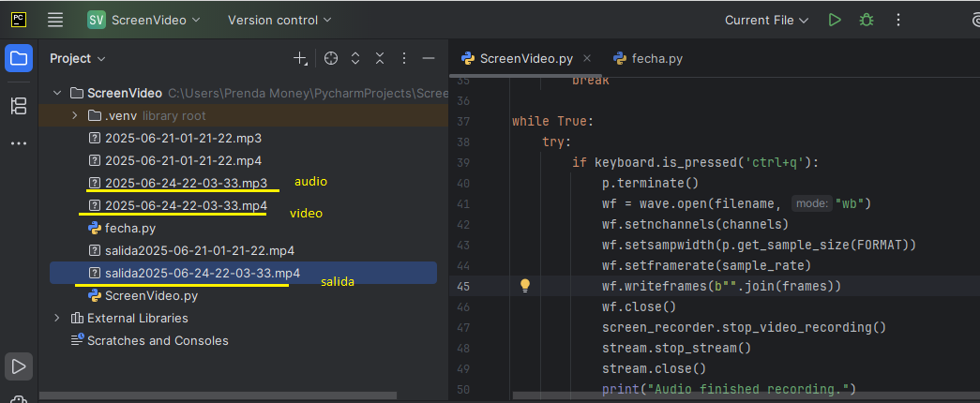Expand the .venv folder
The width and height of the screenshot is (980, 403).
coord(74,115)
